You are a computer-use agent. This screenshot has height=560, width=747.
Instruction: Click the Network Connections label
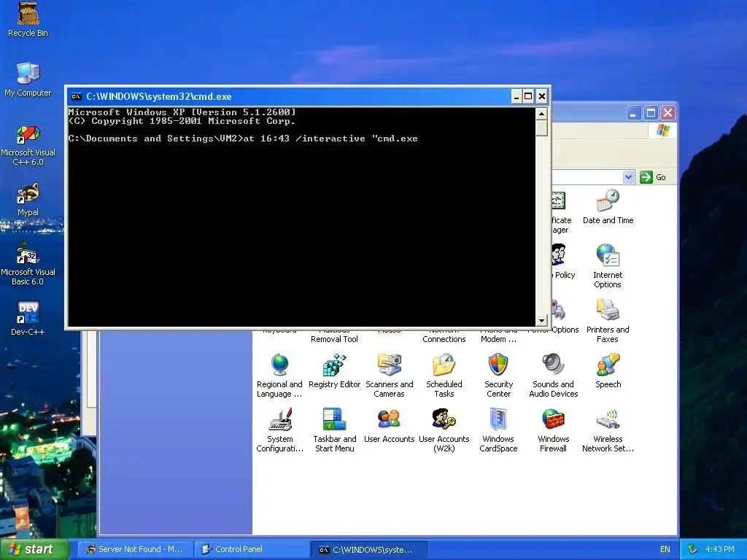(x=444, y=334)
